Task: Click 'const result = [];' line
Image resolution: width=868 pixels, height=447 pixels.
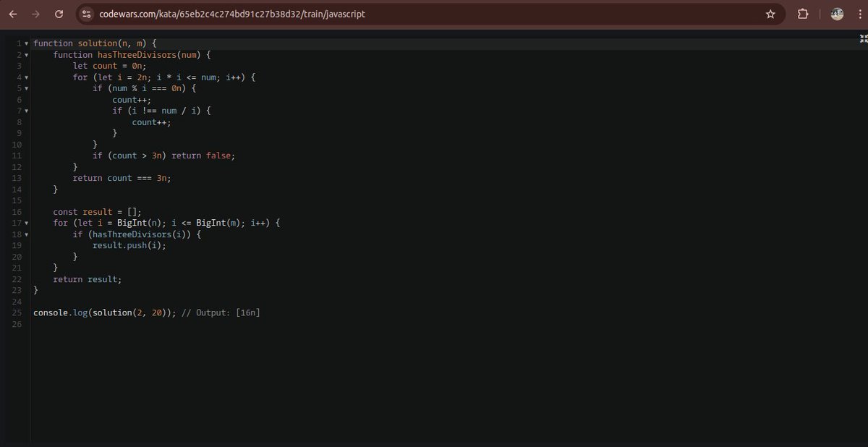Action: tap(98, 212)
